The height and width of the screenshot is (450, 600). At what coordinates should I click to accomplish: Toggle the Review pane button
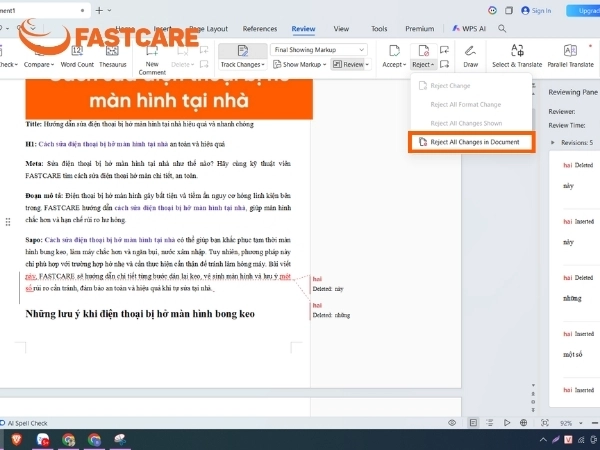click(348, 64)
